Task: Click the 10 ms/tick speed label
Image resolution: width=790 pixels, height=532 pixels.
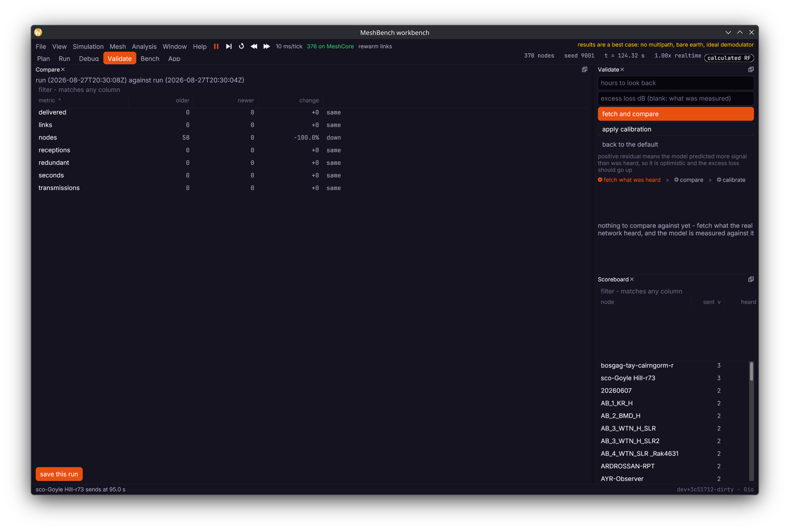Action: (289, 47)
